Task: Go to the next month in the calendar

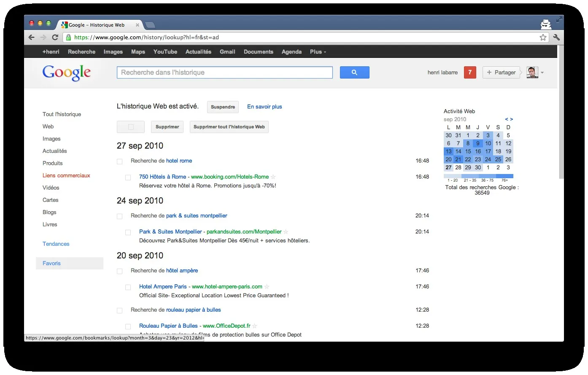Action: pyautogui.click(x=512, y=120)
